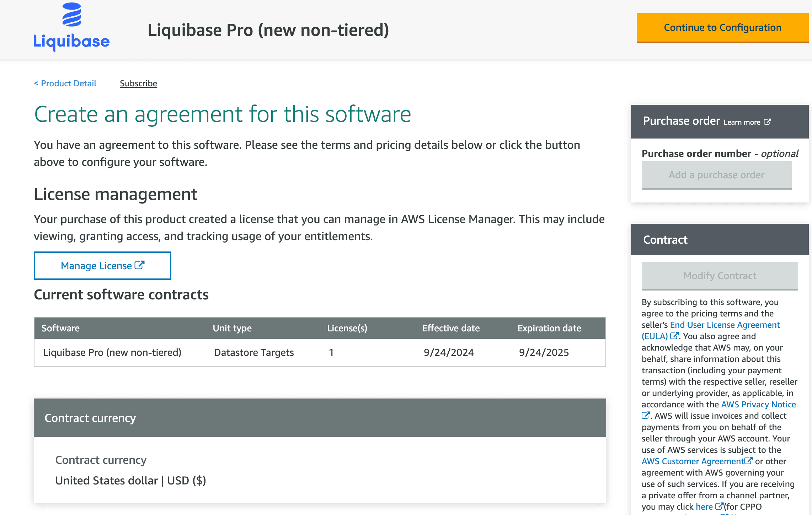Click Add a purchase order
Screen dimensions: 812x515
point(716,175)
